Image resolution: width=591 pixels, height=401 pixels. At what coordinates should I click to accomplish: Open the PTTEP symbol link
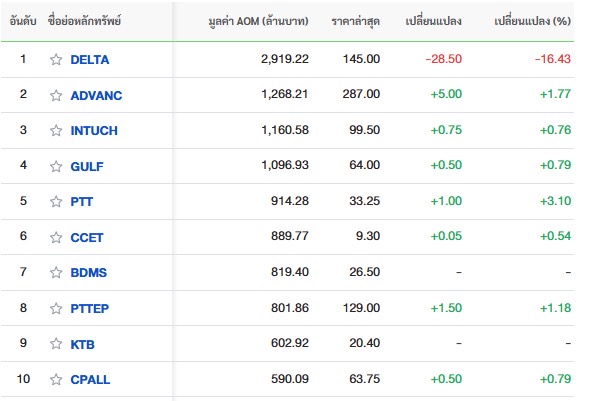point(89,308)
